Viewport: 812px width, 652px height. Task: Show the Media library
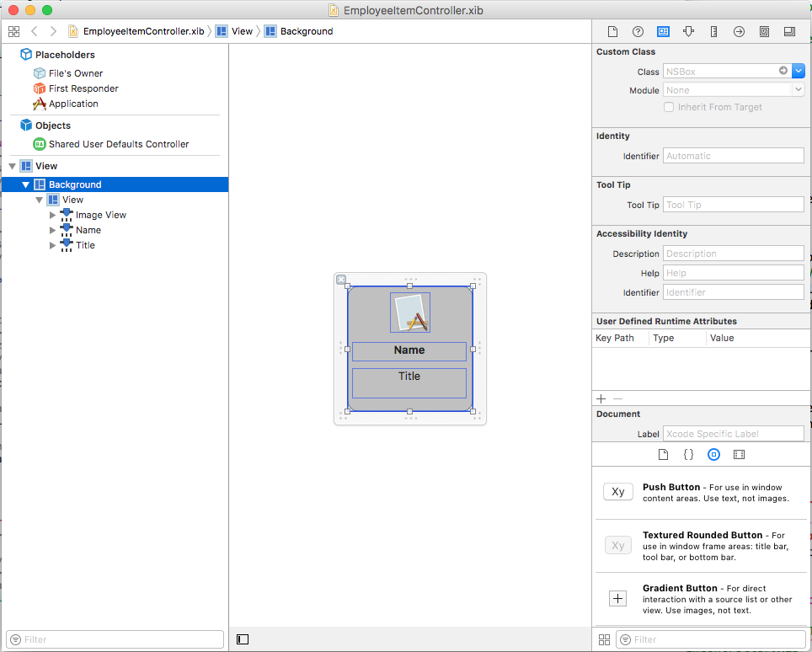tap(739, 455)
